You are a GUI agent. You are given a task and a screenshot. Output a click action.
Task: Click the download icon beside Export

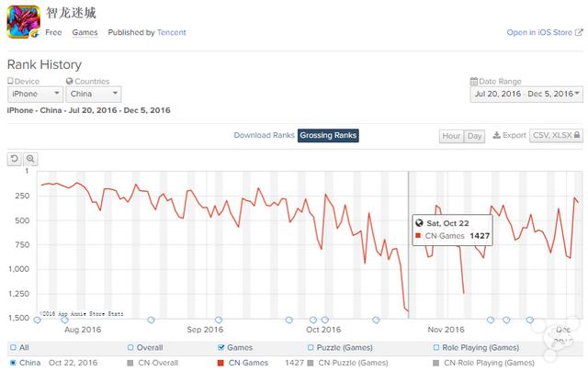[496, 135]
